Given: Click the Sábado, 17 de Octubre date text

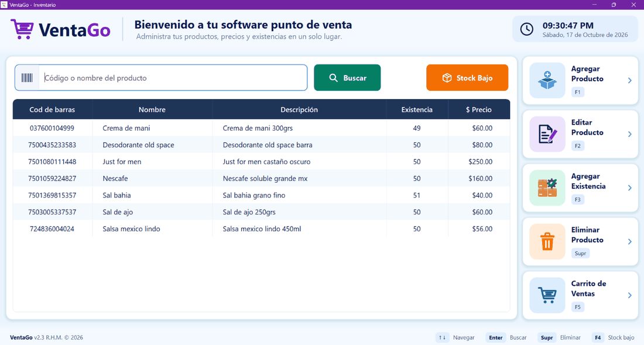Looking at the screenshot, I should pos(585,35).
